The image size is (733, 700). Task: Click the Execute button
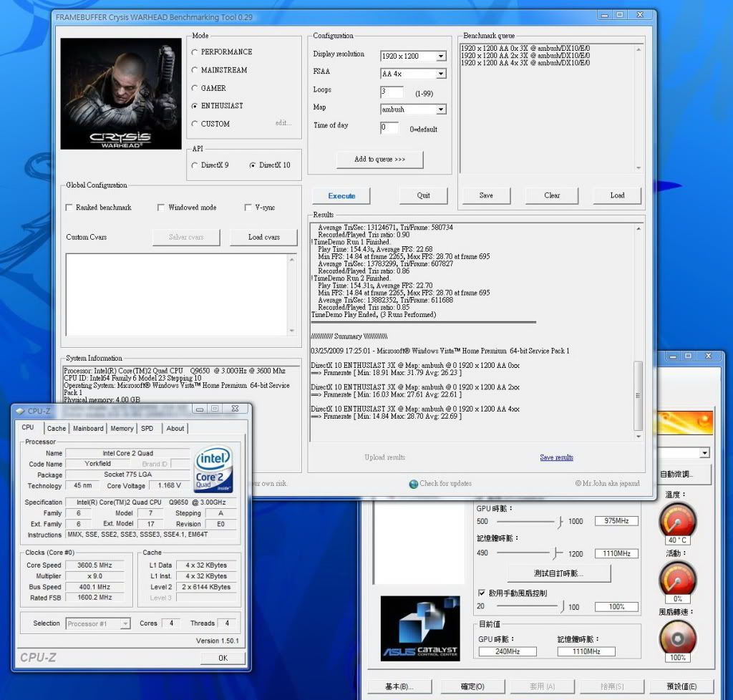(341, 196)
